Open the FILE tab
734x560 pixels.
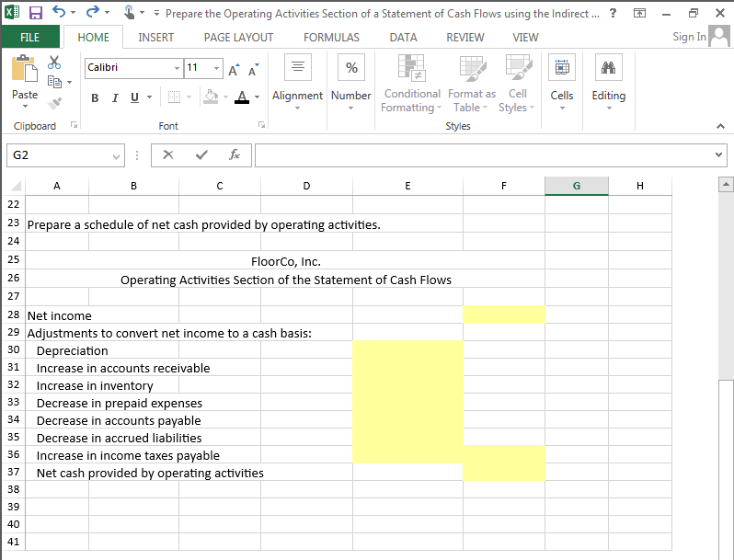(30, 37)
